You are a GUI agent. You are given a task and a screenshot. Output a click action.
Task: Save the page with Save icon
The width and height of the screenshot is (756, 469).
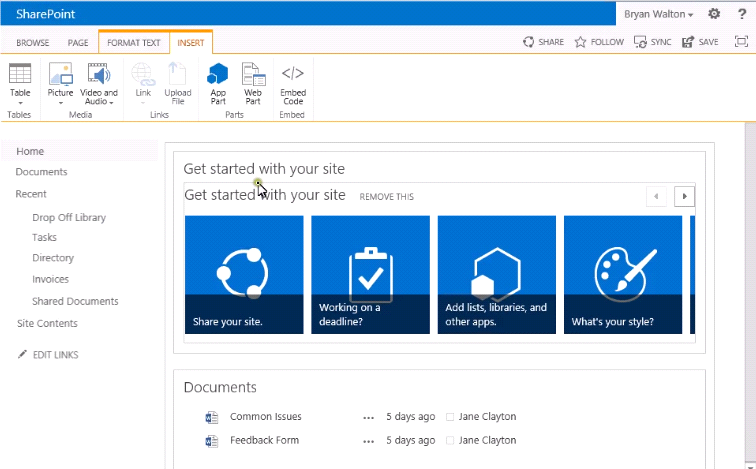pyautogui.click(x=688, y=42)
